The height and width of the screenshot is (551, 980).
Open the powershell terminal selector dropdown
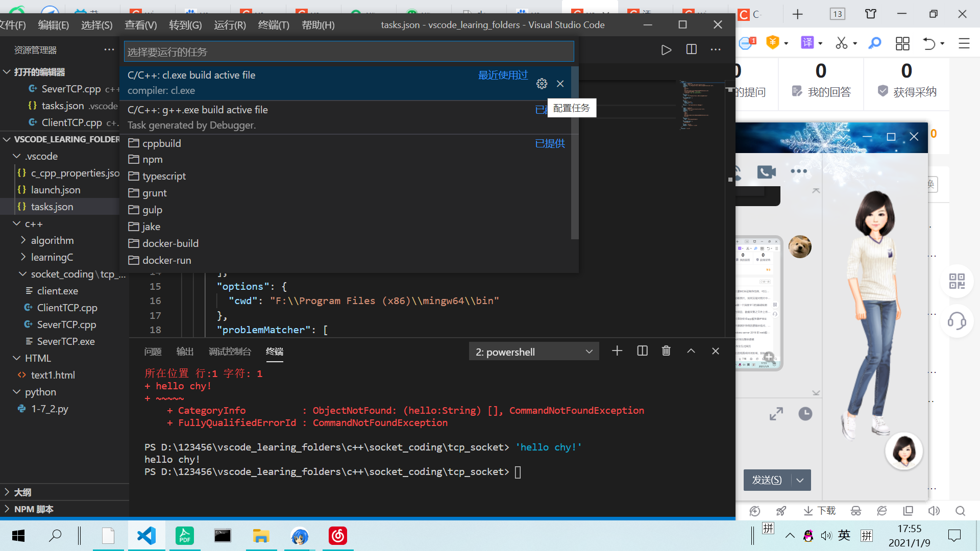[533, 352]
